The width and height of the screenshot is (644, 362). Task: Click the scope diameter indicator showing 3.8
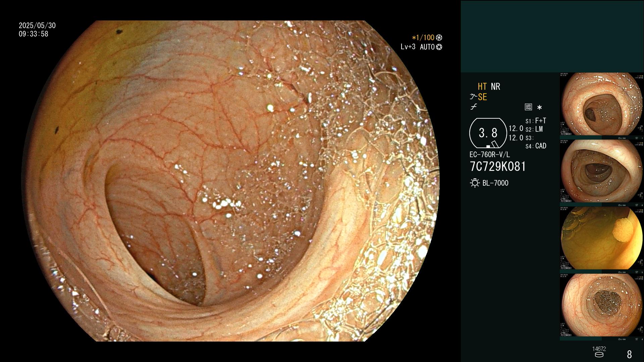point(488,133)
